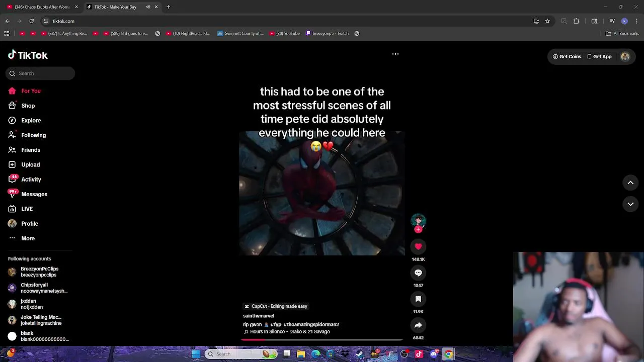
Task: Open the For You feed
Action: pos(24,91)
